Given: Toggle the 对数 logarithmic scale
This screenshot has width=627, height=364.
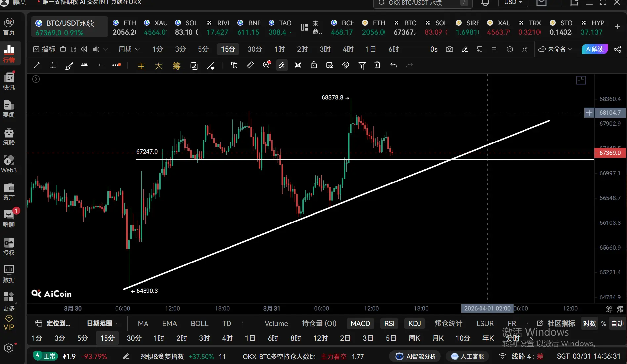Looking at the screenshot, I should 589,324.
